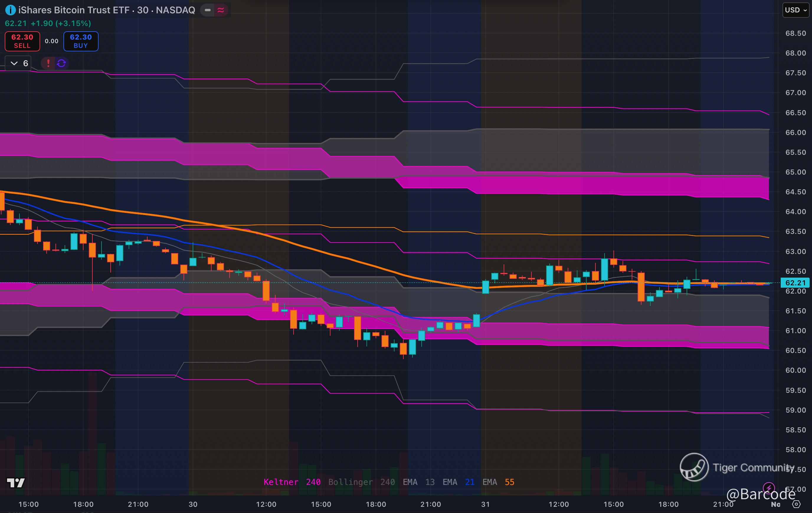Open the USD currency dropdown
Screen dimensions: 812x513
[795, 10]
